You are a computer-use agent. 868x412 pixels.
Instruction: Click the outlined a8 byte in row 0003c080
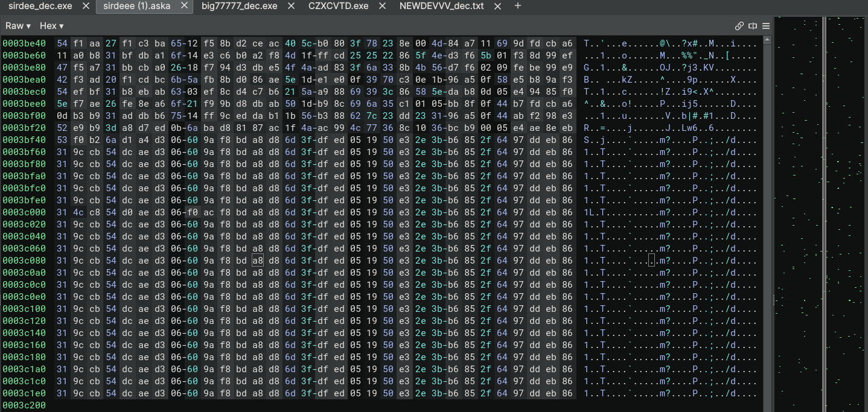click(258, 260)
